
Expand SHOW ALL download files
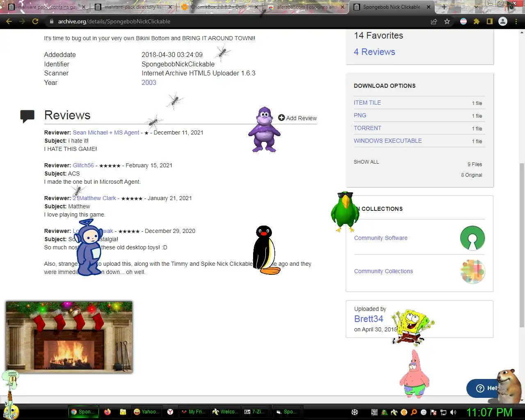(366, 162)
